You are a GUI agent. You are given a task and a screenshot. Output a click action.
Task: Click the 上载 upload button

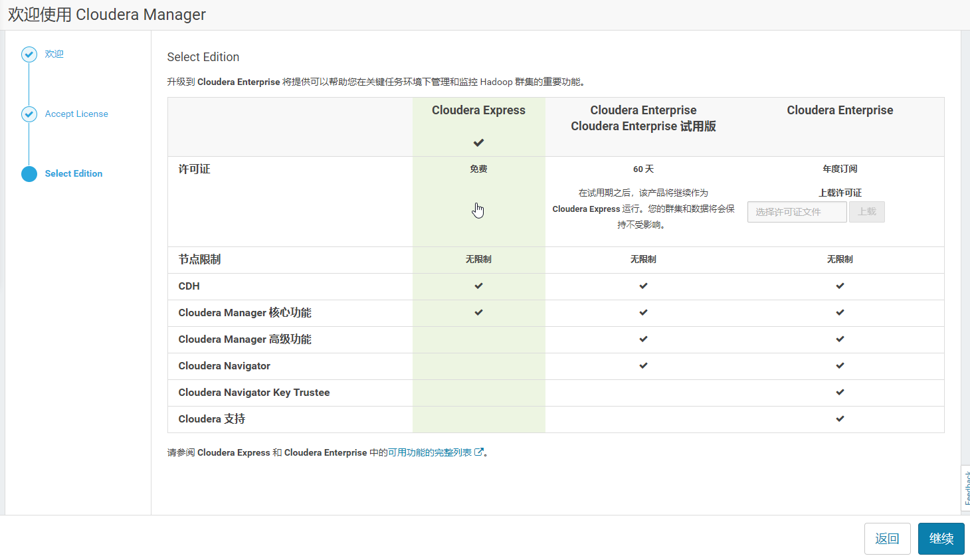867,212
